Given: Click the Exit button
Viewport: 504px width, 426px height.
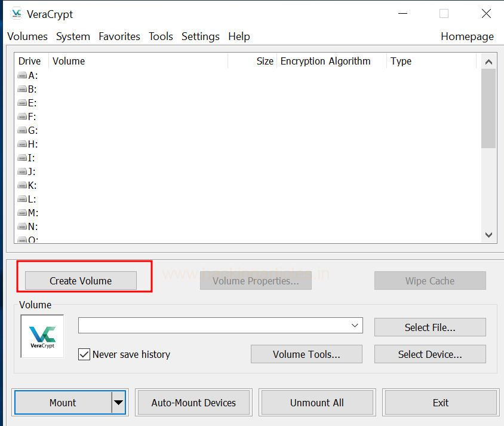Looking at the screenshot, I should 441,402.
